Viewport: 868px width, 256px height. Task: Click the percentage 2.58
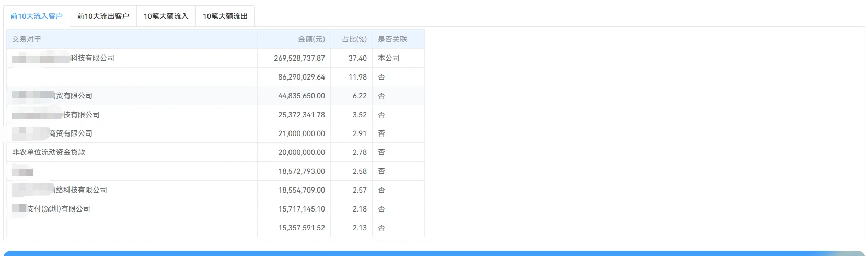click(x=360, y=171)
